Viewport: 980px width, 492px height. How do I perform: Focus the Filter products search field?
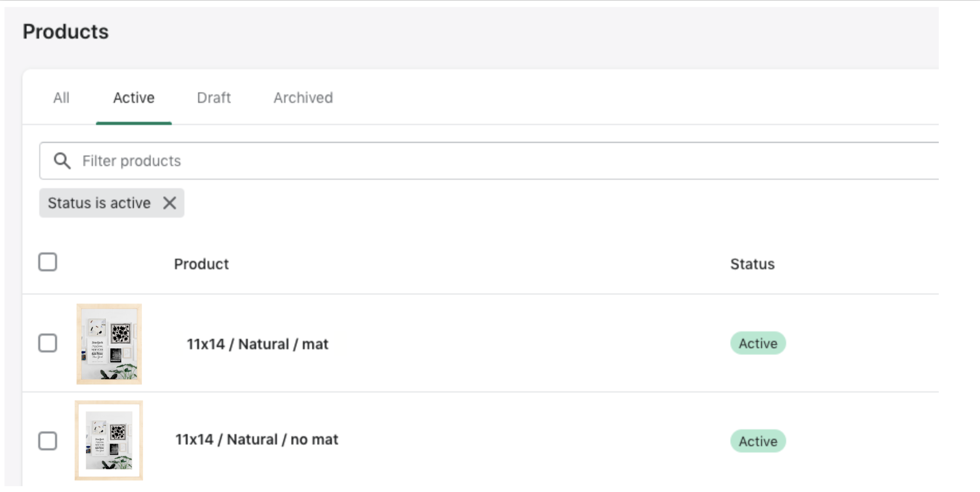(489, 161)
